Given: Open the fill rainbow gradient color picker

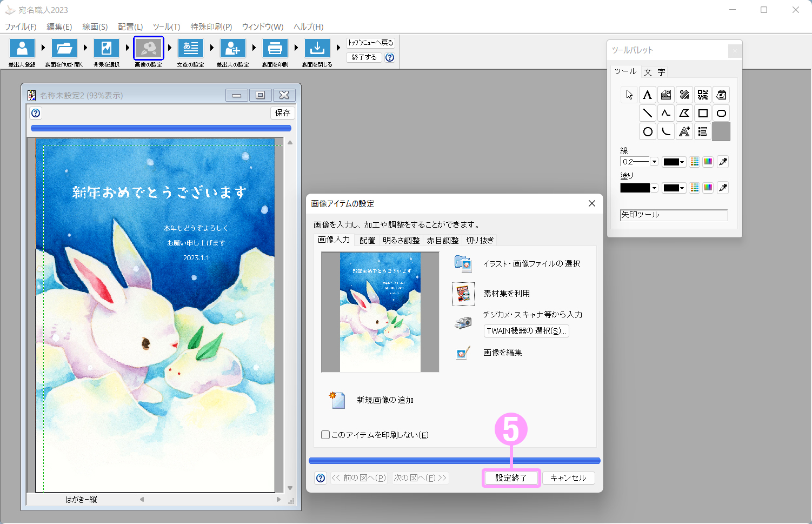Looking at the screenshot, I should tap(708, 188).
